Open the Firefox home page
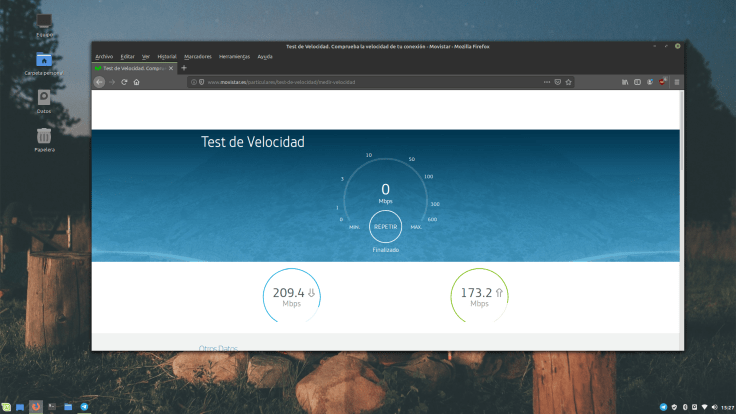The image size is (736, 414). pyautogui.click(x=136, y=82)
